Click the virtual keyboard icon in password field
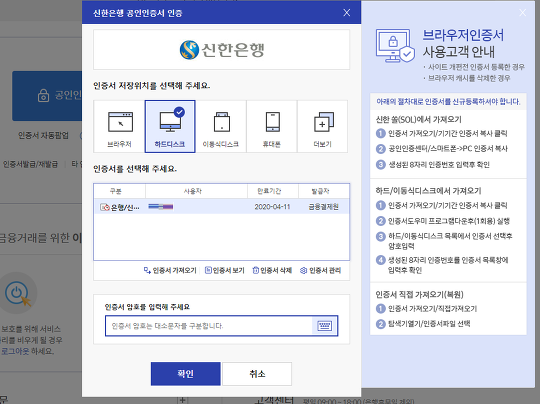The height and width of the screenshot is (404, 540). (x=324, y=325)
